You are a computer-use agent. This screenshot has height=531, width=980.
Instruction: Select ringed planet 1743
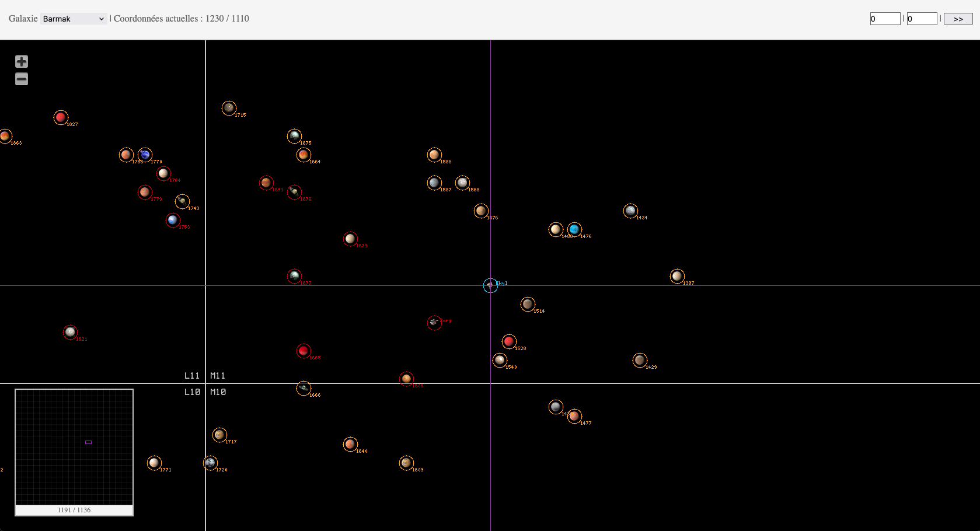tap(182, 201)
